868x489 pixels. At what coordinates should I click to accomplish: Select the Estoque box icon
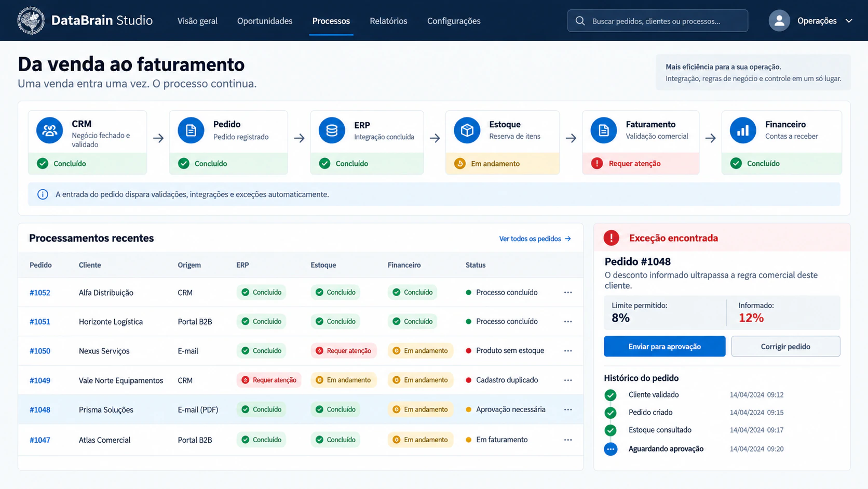[x=467, y=130]
